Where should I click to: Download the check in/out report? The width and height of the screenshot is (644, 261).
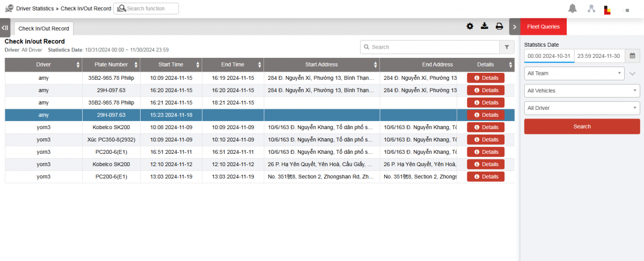[485, 26]
